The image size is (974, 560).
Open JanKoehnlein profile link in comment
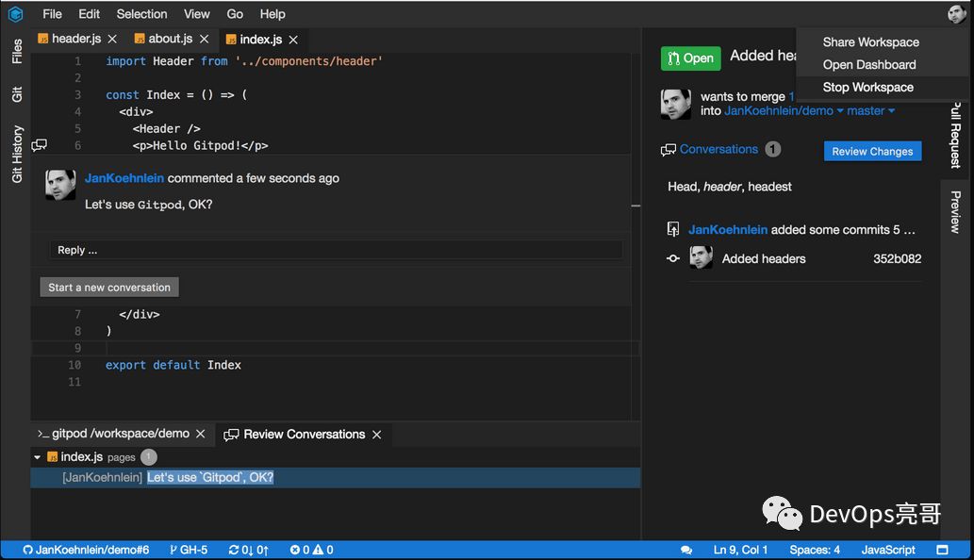click(124, 178)
